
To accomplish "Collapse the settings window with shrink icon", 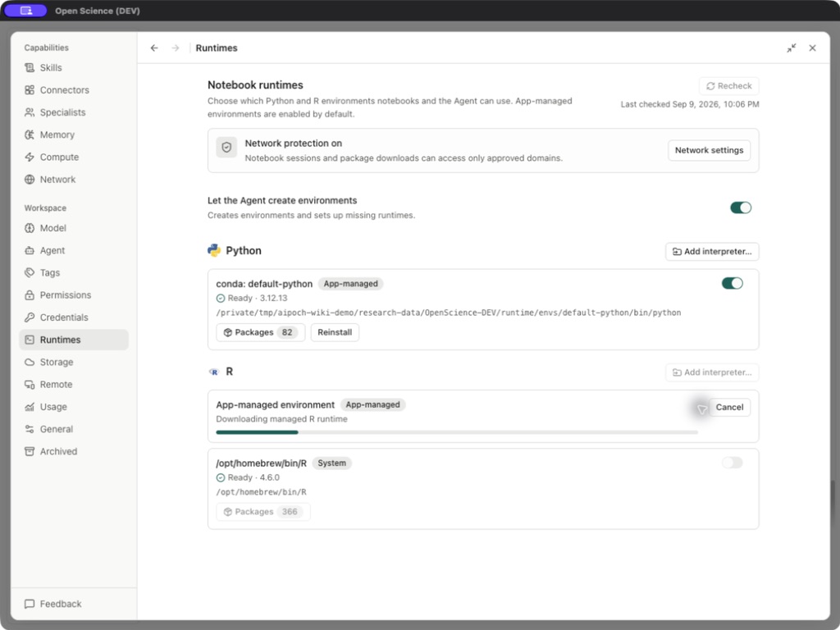I will click(x=792, y=48).
